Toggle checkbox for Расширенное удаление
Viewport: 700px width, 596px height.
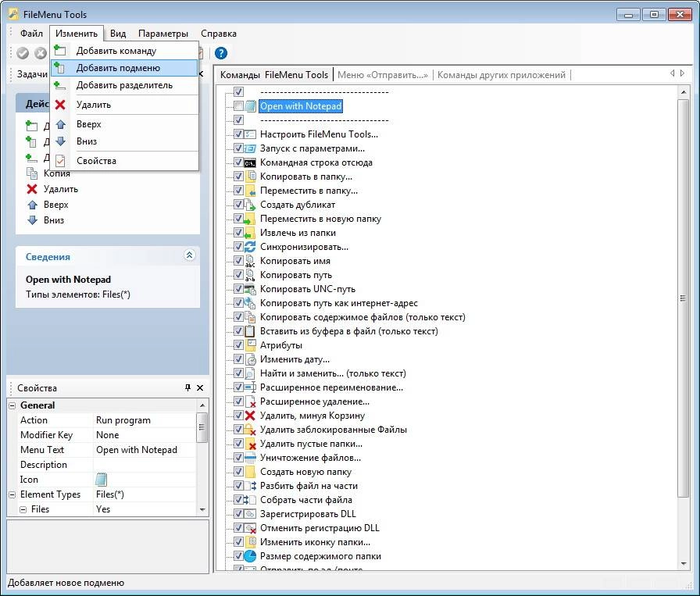(x=238, y=401)
